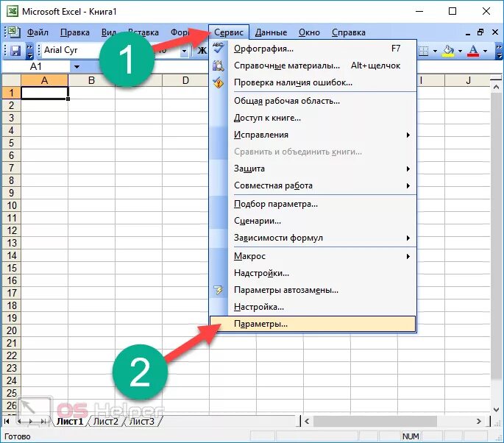This screenshot has height=443, width=504.
Task: Open the font size dropdown arrow
Action: 184,51
